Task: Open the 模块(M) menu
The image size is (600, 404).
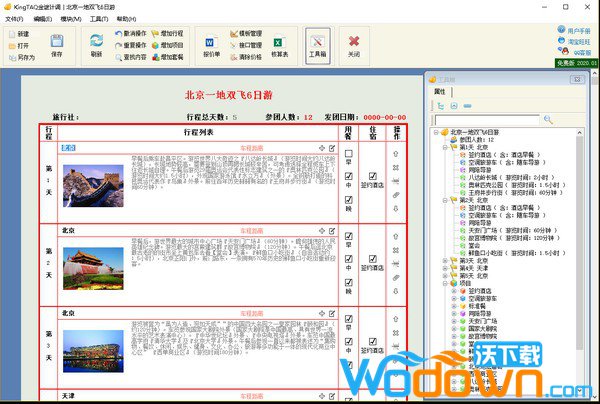Action: click(71, 19)
